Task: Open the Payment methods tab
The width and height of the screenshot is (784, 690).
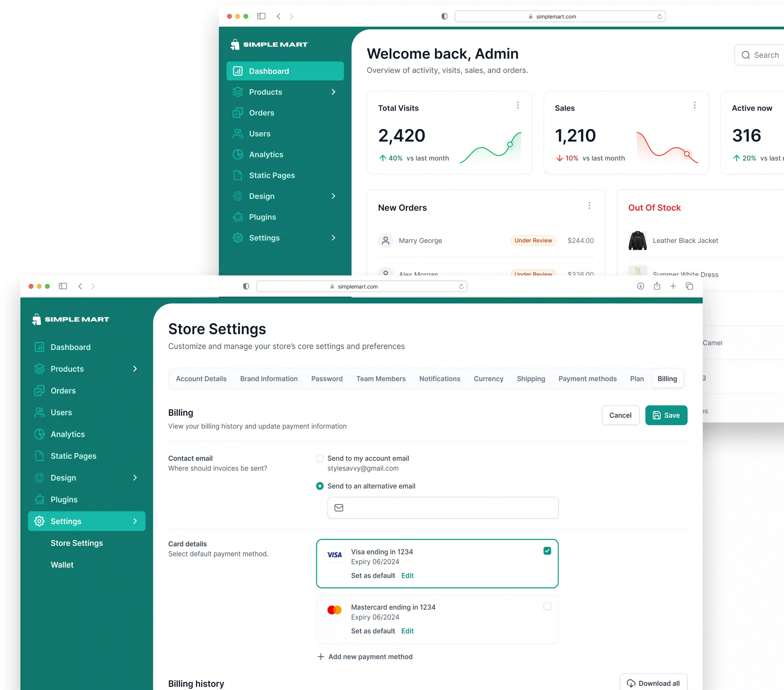Action: [x=588, y=379]
